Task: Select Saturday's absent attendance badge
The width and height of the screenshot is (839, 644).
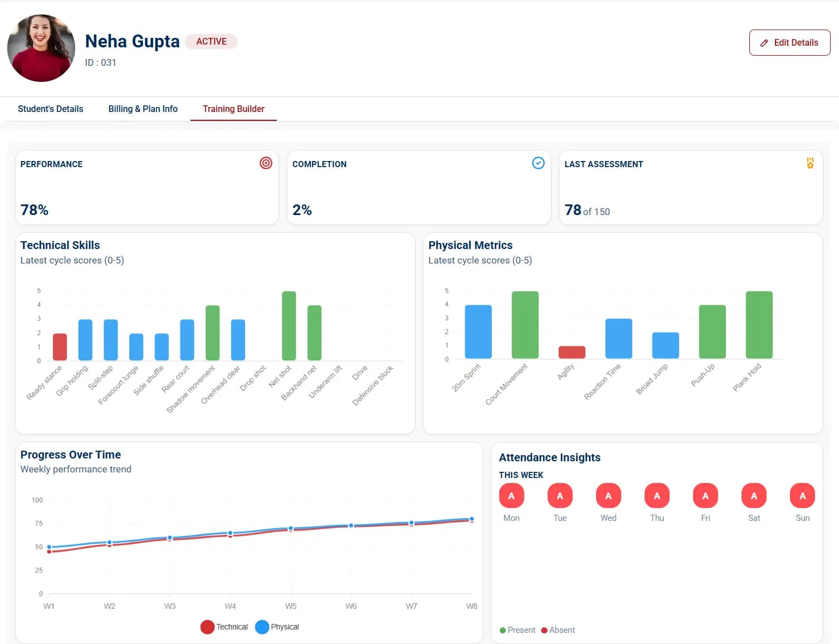Action: click(754, 495)
